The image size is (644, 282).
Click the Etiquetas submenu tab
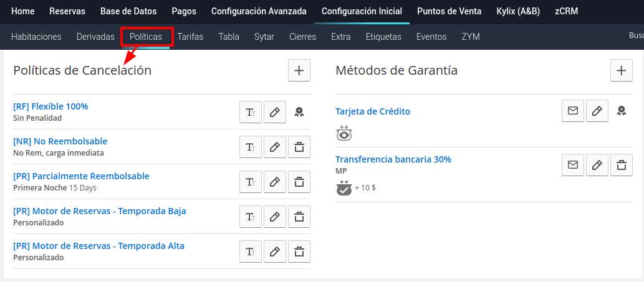point(383,37)
